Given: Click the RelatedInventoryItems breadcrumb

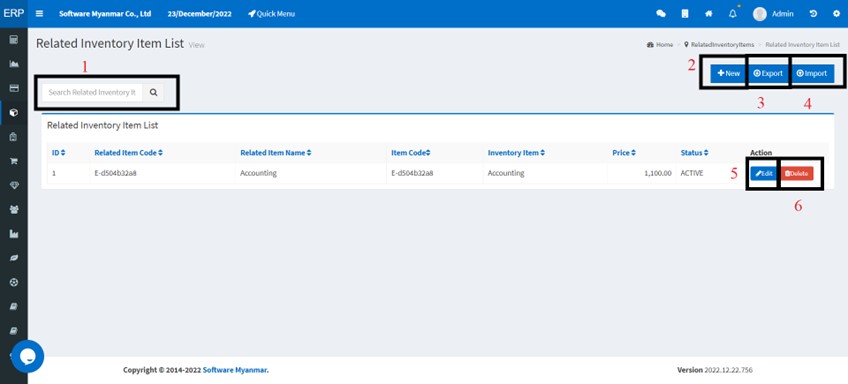Looking at the screenshot, I should [x=719, y=45].
